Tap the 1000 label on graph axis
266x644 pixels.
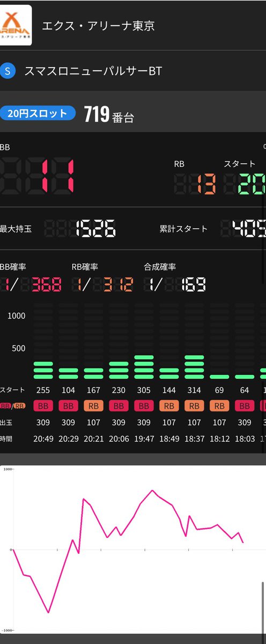tap(7, 469)
